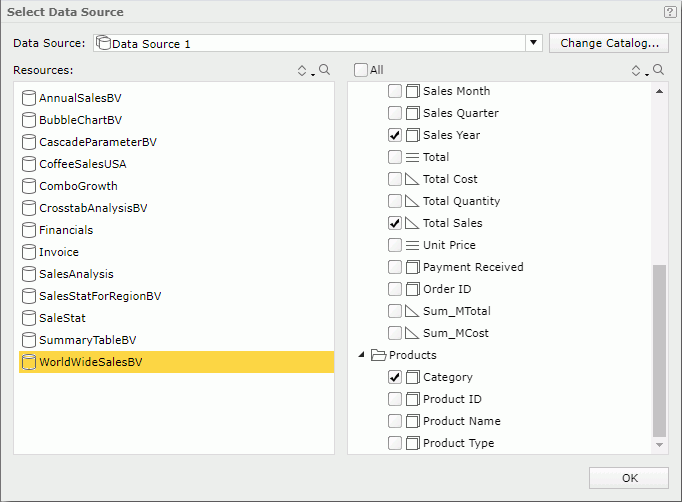Screen dimensions: 682x502
Task: Click the OK button
Action: point(629,478)
